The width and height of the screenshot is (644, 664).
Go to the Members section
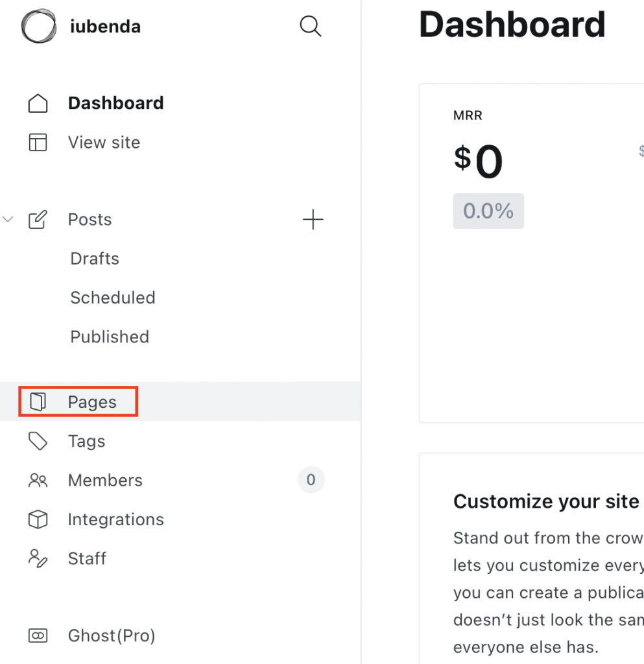coord(104,480)
